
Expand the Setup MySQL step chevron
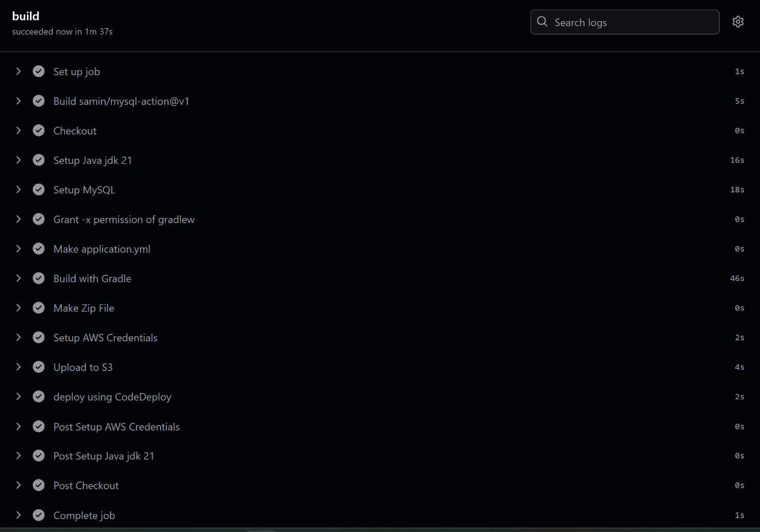19,189
